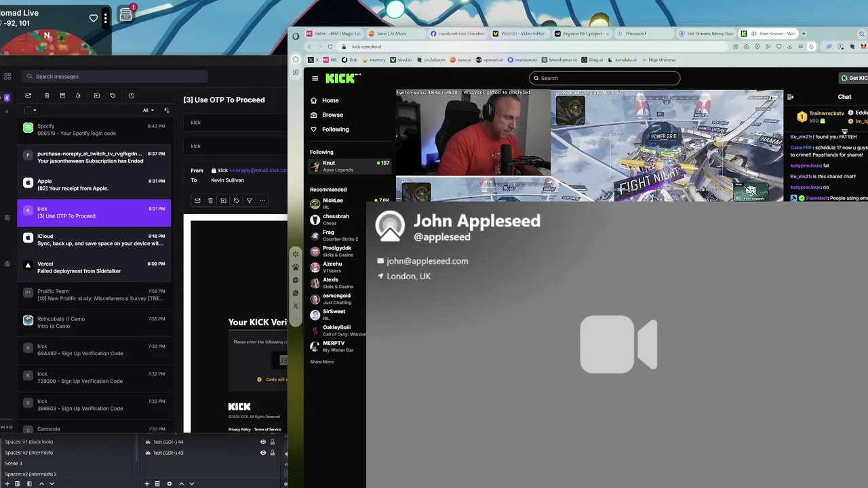
Task: Open Apple receipt email in list
Action: pyautogui.click(x=94, y=185)
